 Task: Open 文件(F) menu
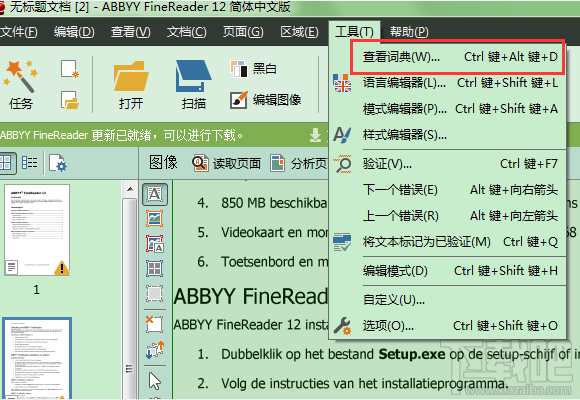[19, 32]
